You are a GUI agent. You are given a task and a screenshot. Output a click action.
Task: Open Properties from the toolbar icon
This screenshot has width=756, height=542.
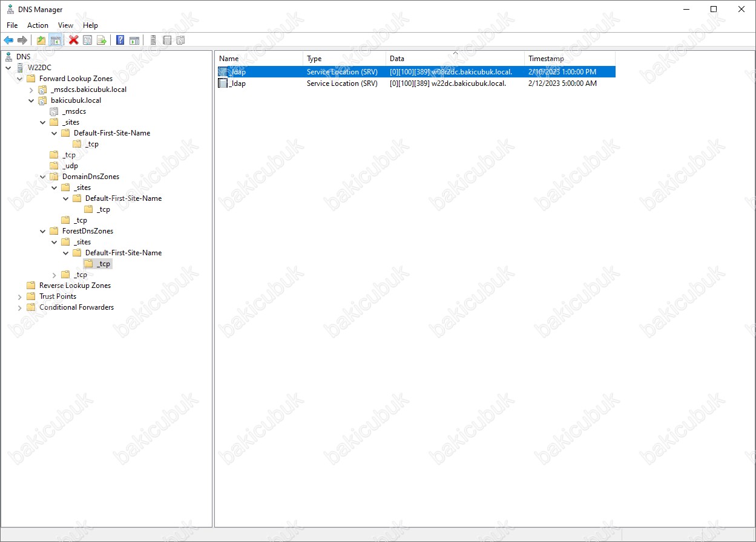tap(88, 41)
